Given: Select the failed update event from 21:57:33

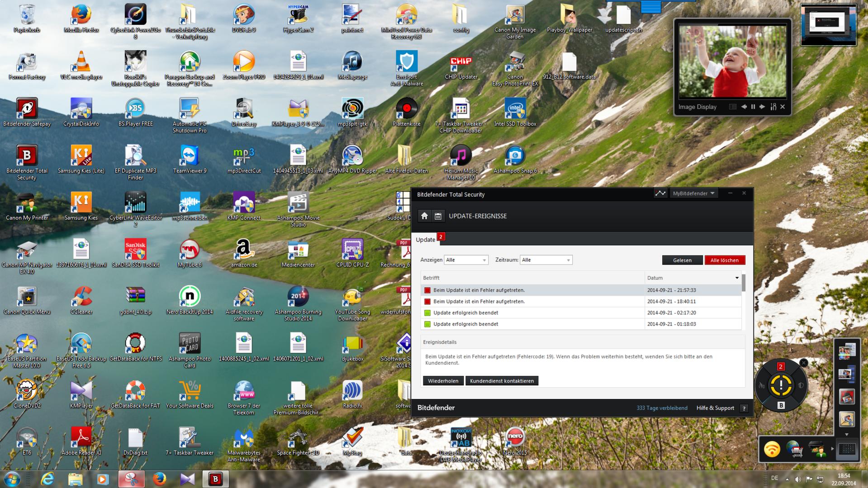Looking at the screenshot, I should tap(581, 290).
